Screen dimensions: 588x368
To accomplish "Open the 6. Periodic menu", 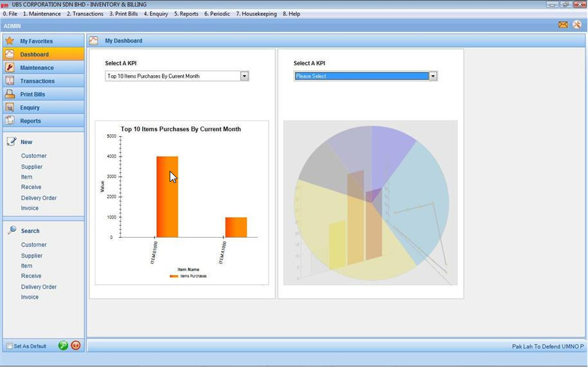I will pos(217,14).
